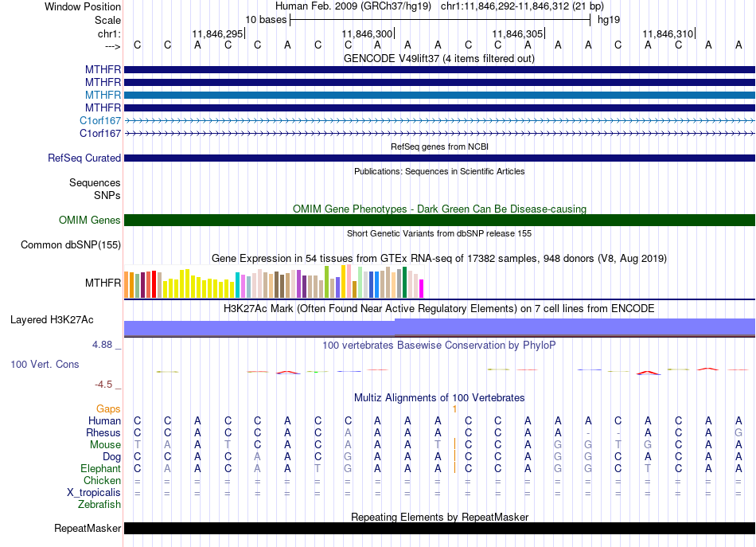This screenshot has width=756, height=547.
Task: Select the Mouse alignment row label
Action: [105, 445]
